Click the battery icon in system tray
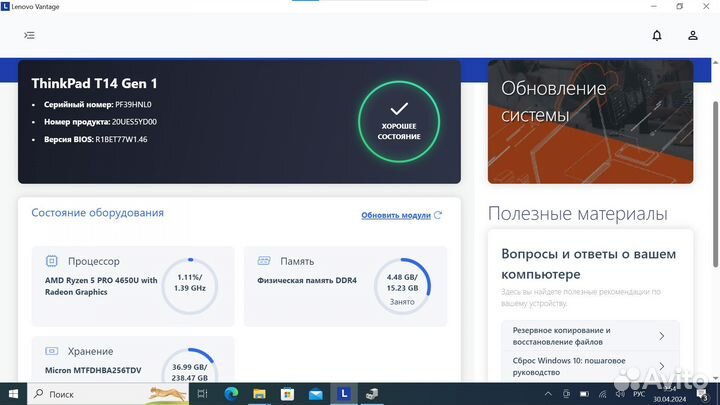The width and height of the screenshot is (720, 405). 584,394
